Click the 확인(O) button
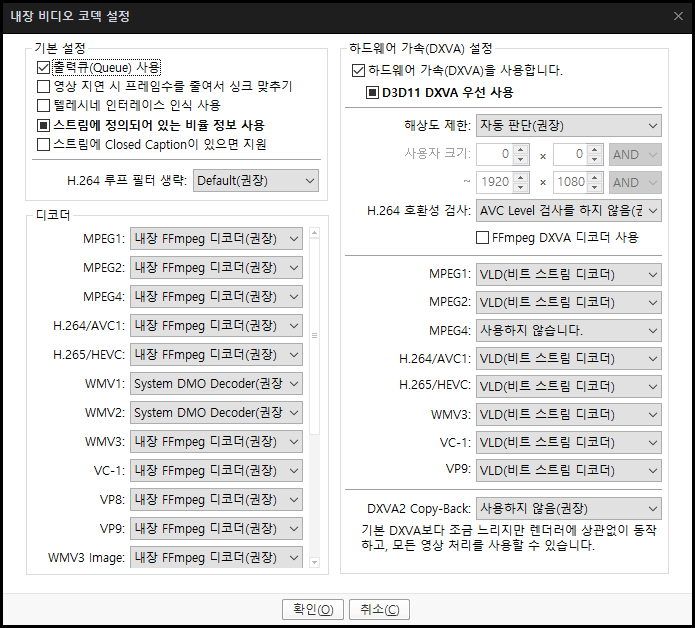 [x=313, y=610]
